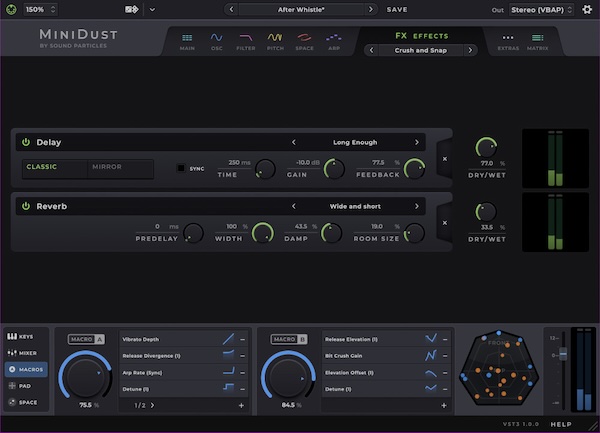Next Reverb preset after Wide and short
The image size is (600, 433).
[x=416, y=206]
